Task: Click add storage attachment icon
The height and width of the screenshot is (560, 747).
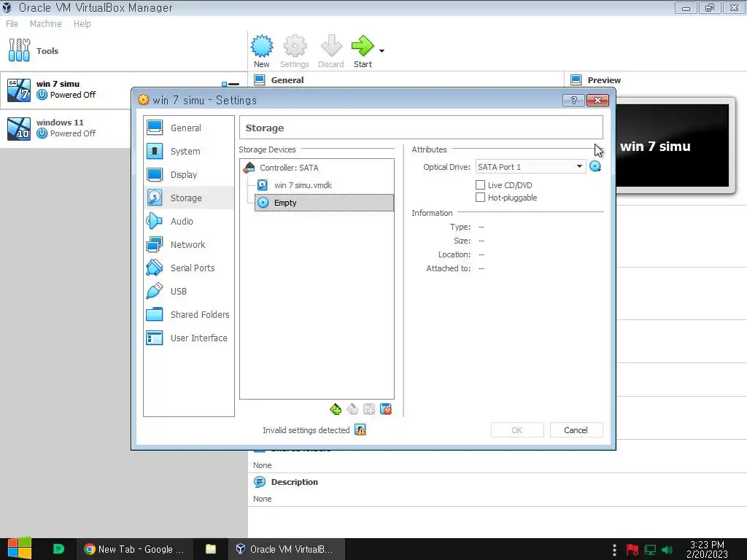Action: [368, 409]
